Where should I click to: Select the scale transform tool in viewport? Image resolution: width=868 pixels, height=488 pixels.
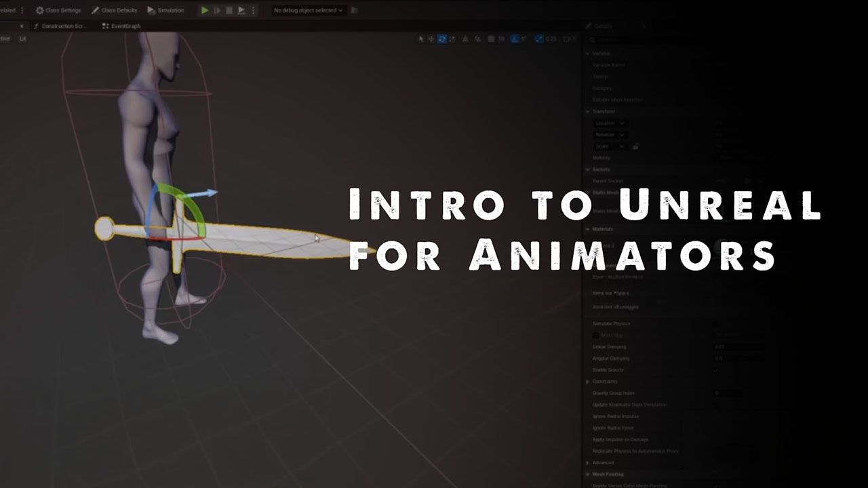click(453, 39)
